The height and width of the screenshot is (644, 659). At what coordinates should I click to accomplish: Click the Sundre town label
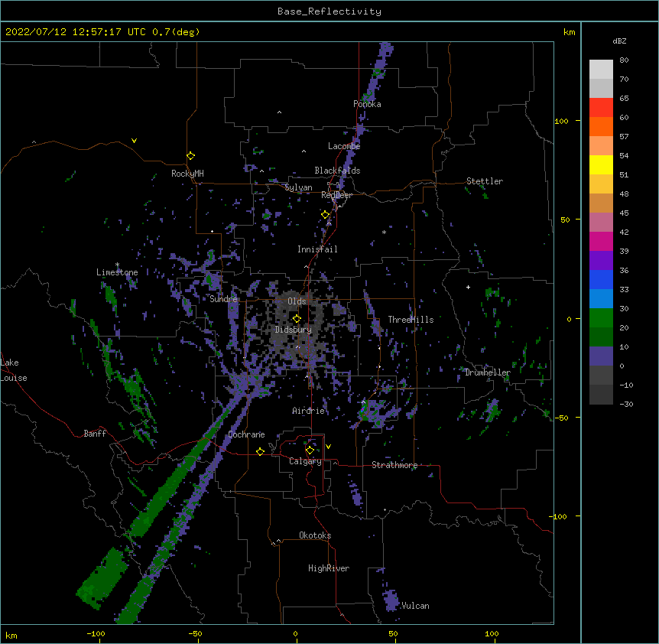coord(223,299)
